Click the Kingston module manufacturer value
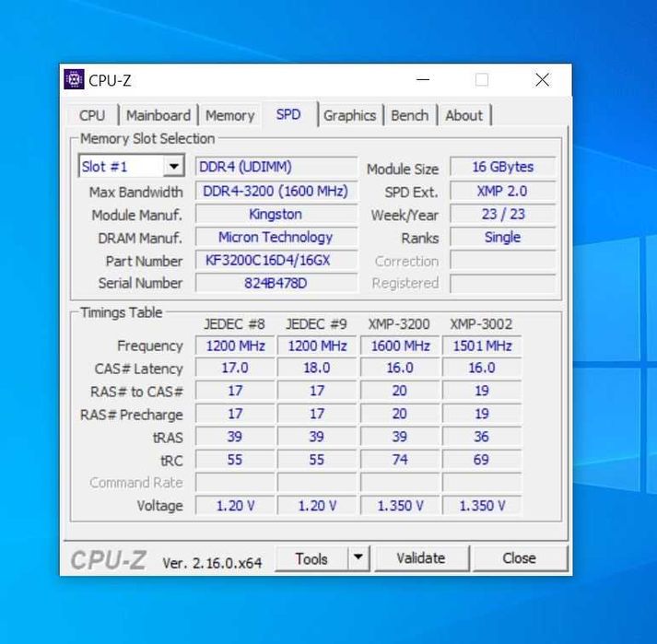The width and height of the screenshot is (657, 644). tap(276, 214)
